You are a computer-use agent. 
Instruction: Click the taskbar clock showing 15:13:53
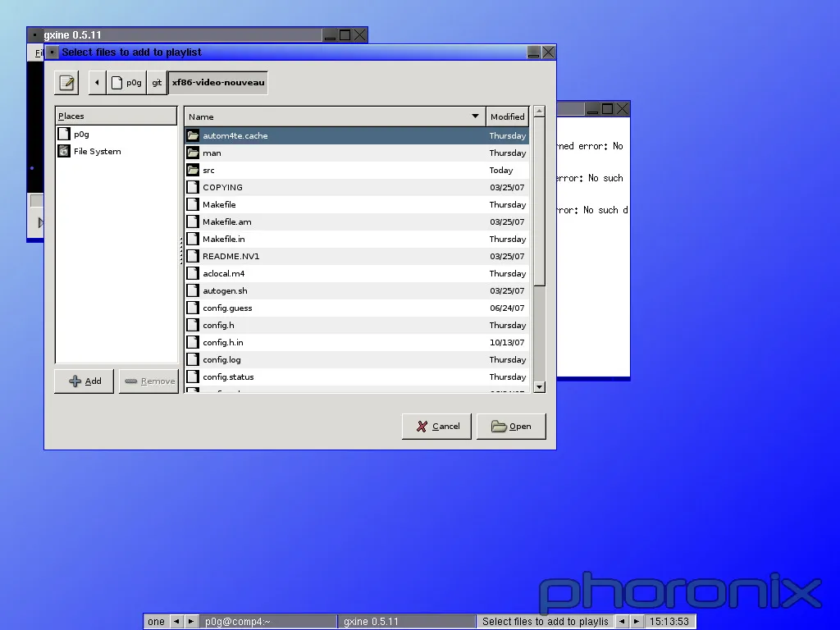669,622
